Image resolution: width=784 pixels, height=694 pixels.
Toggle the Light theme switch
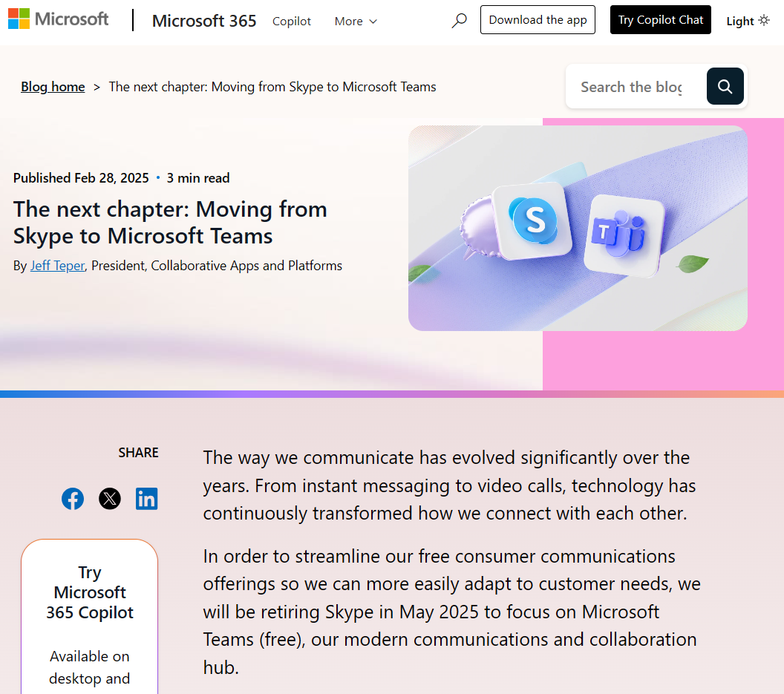[748, 21]
